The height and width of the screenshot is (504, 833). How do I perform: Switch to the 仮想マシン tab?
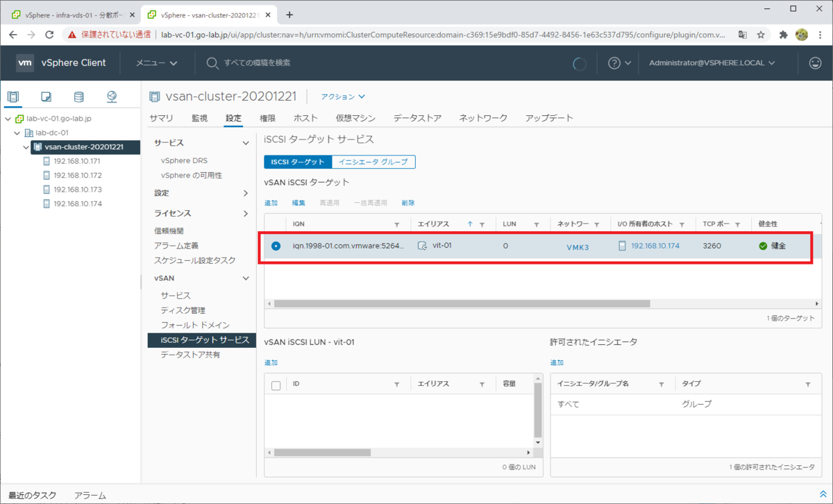click(355, 118)
